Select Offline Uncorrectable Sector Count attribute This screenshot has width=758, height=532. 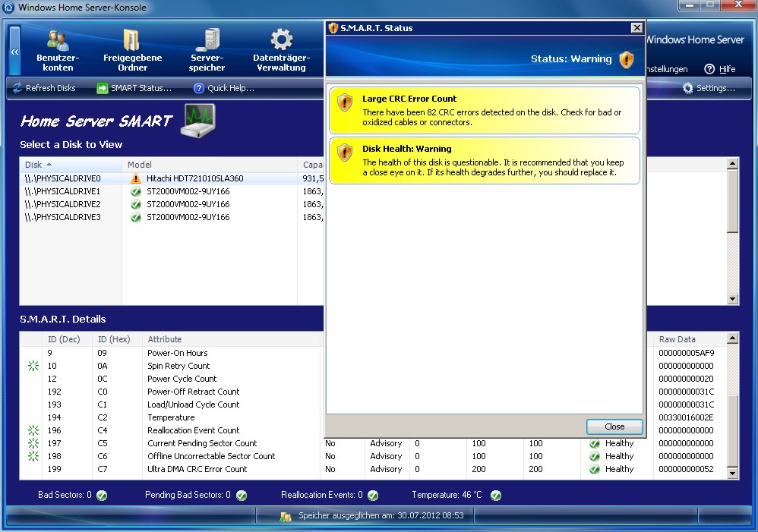pyautogui.click(x=211, y=456)
